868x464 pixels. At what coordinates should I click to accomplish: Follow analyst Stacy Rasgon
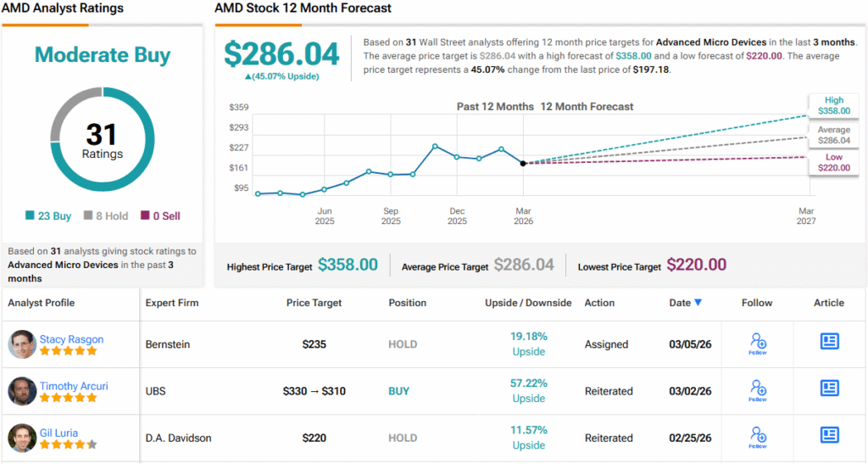759,343
